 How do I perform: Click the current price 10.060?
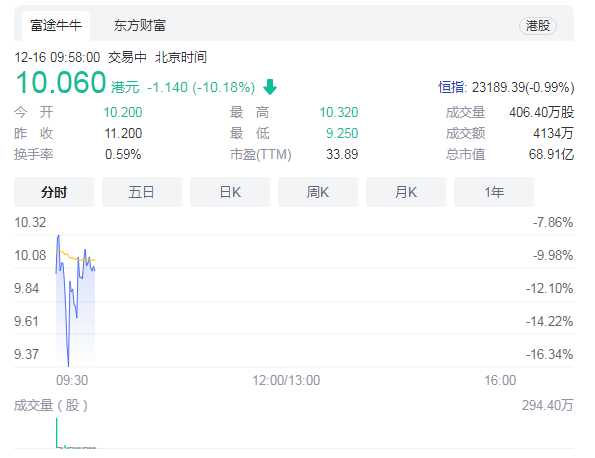(60, 82)
